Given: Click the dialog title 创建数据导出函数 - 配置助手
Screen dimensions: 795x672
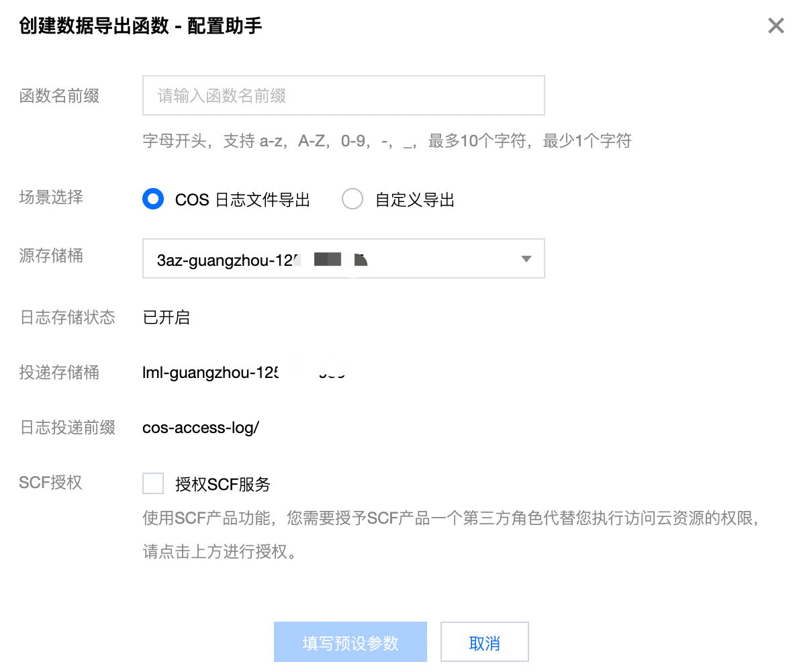Looking at the screenshot, I should [x=140, y=26].
